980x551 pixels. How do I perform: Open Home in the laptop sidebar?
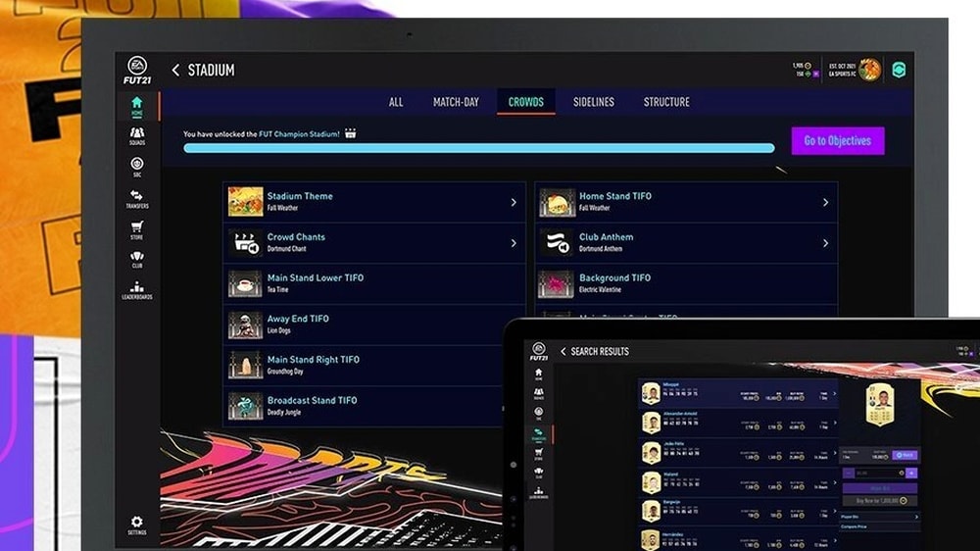pos(137,106)
